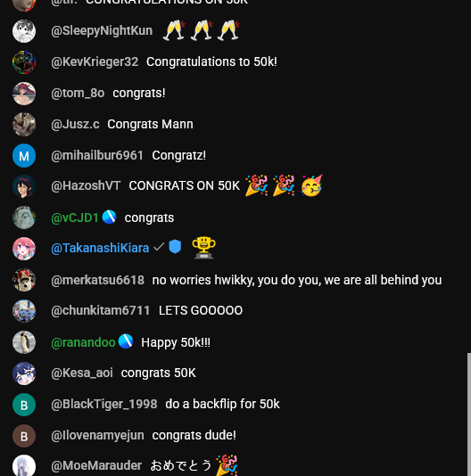Click the party popper emoji after おめでとう
Screen dimensions: 471x476
(227, 465)
